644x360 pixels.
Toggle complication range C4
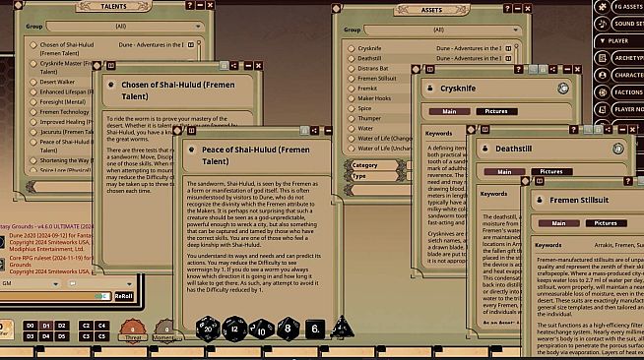pyautogui.click(x=101, y=326)
